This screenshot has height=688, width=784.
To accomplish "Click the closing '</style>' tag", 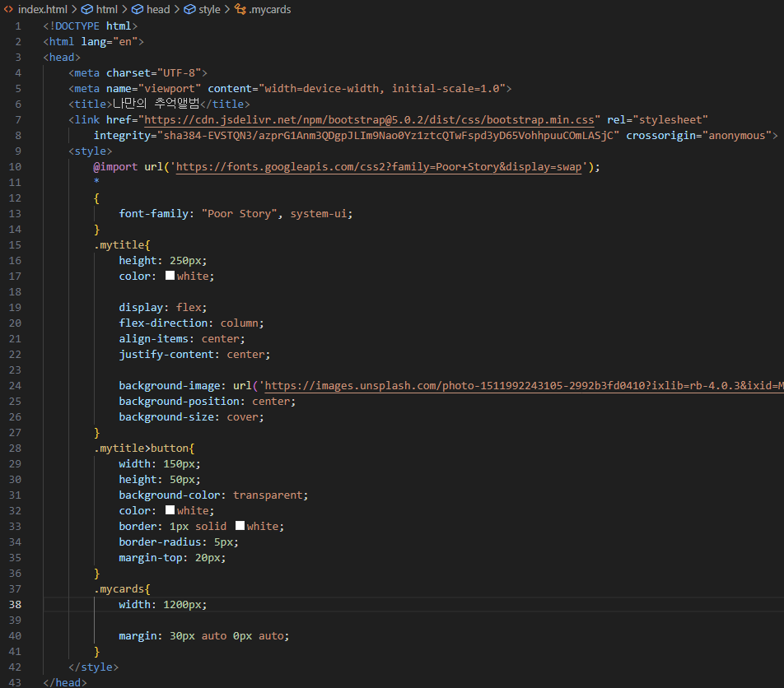I will click(94, 667).
